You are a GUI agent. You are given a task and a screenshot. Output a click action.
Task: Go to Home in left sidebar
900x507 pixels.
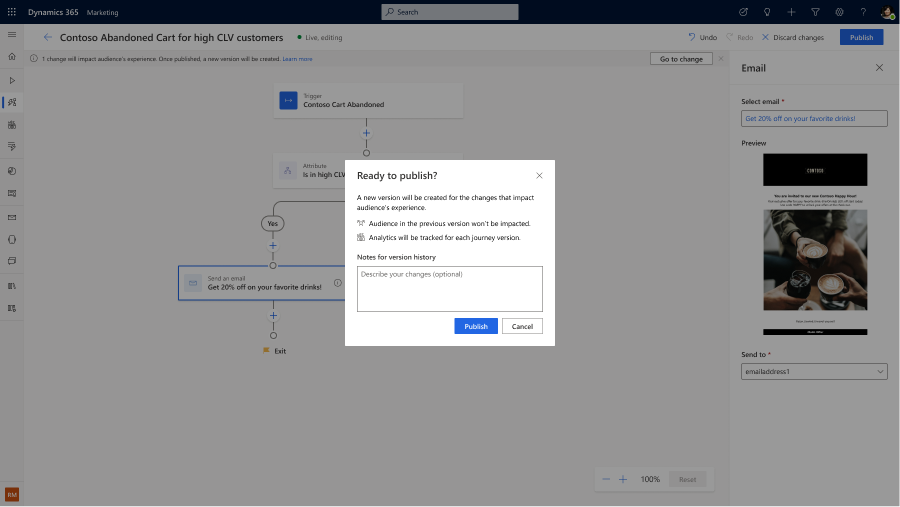(12, 57)
